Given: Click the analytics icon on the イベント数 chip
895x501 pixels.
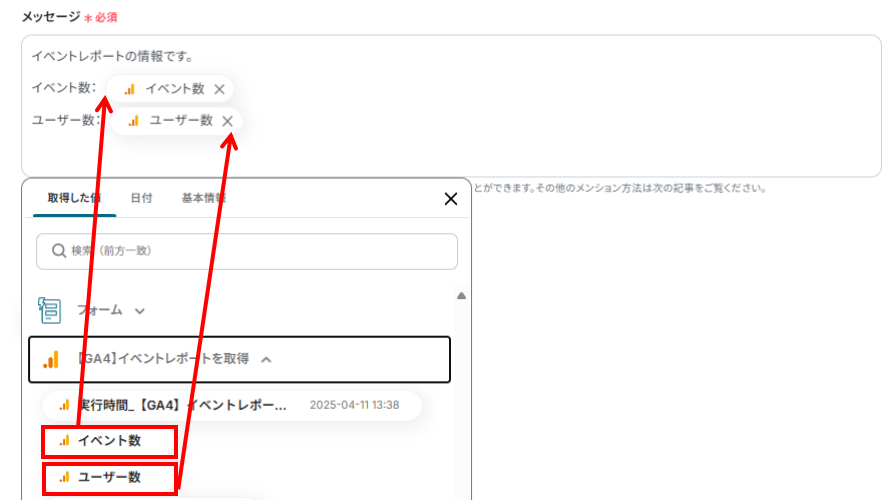Looking at the screenshot, I should pos(130,89).
